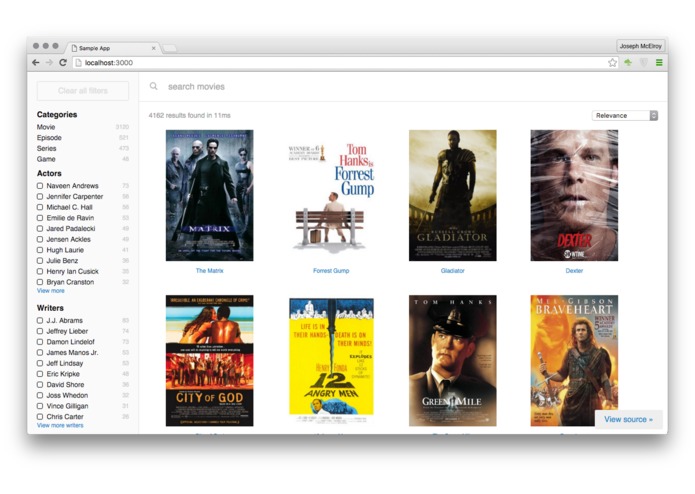Check the Julie Benz checkbox

pyautogui.click(x=40, y=261)
